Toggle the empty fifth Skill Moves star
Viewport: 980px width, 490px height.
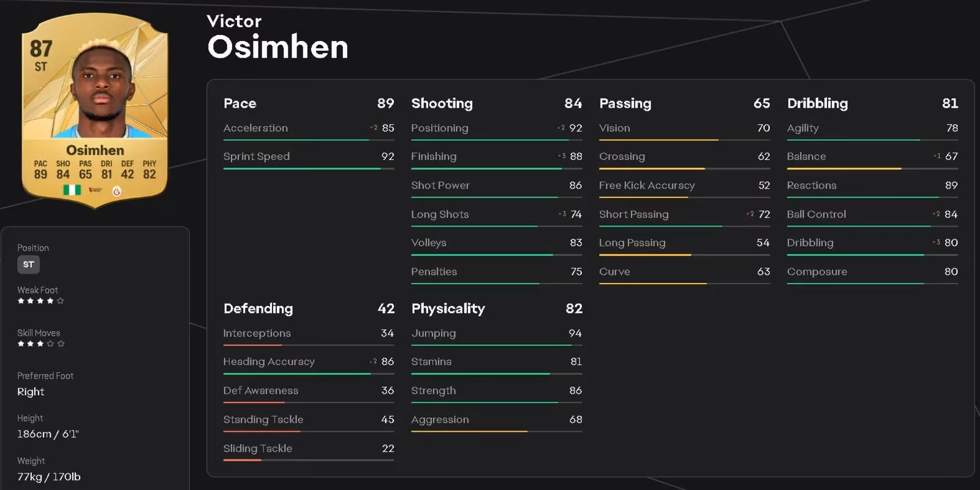60,344
